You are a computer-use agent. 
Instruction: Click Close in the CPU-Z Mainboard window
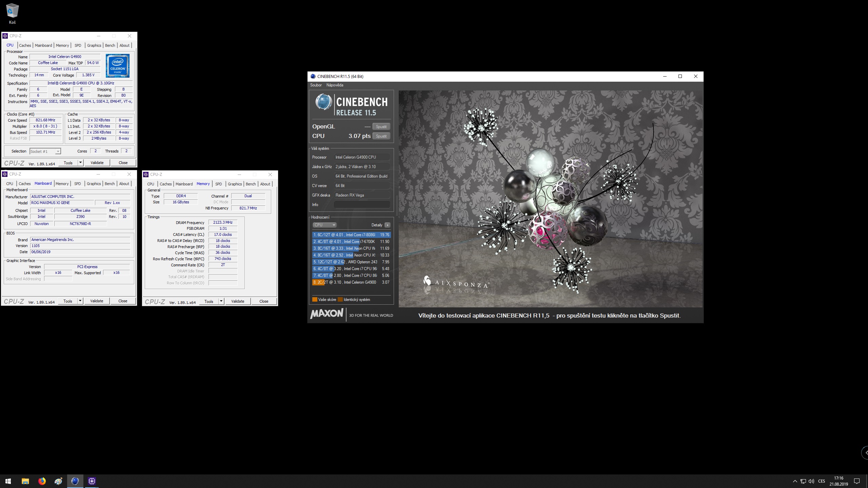point(123,301)
